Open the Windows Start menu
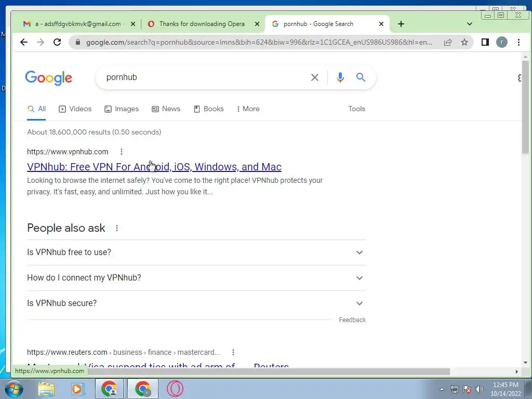Viewport: 532px width, 399px height. [13, 389]
